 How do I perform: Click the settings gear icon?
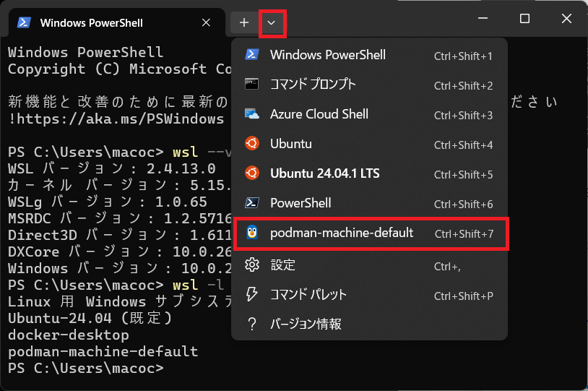(x=251, y=265)
